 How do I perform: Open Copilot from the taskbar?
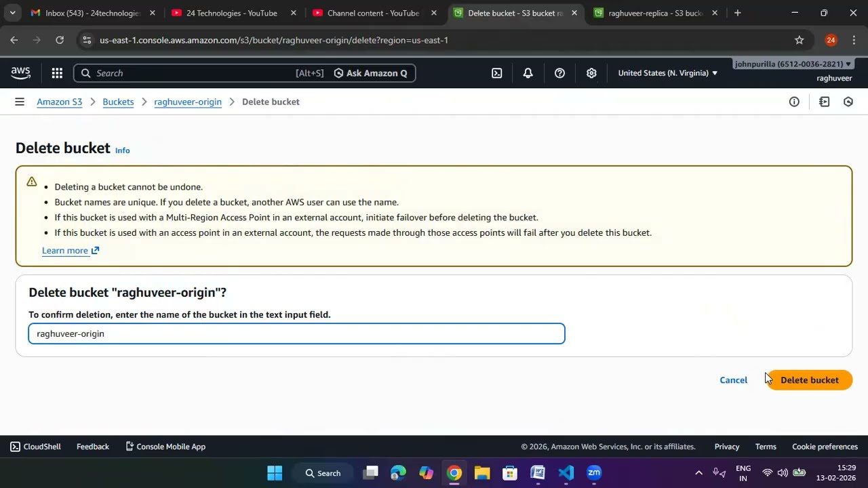pyautogui.click(x=426, y=473)
